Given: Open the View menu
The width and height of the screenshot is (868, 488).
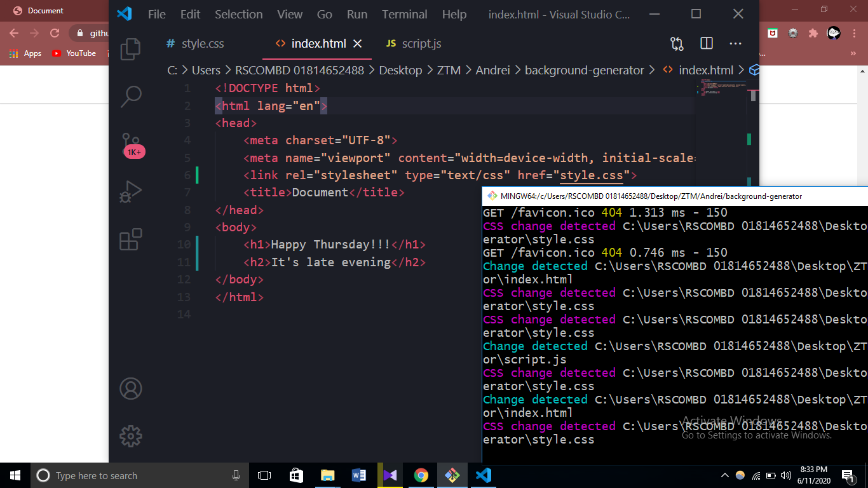Looking at the screenshot, I should pyautogui.click(x=290, y=15).
